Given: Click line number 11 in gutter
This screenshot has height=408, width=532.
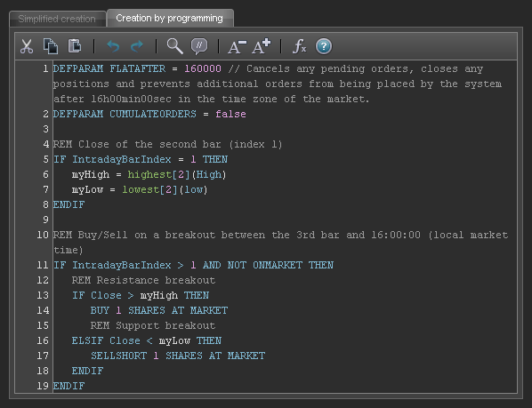Looking at the screenshot, I should (x=43, y=265).
